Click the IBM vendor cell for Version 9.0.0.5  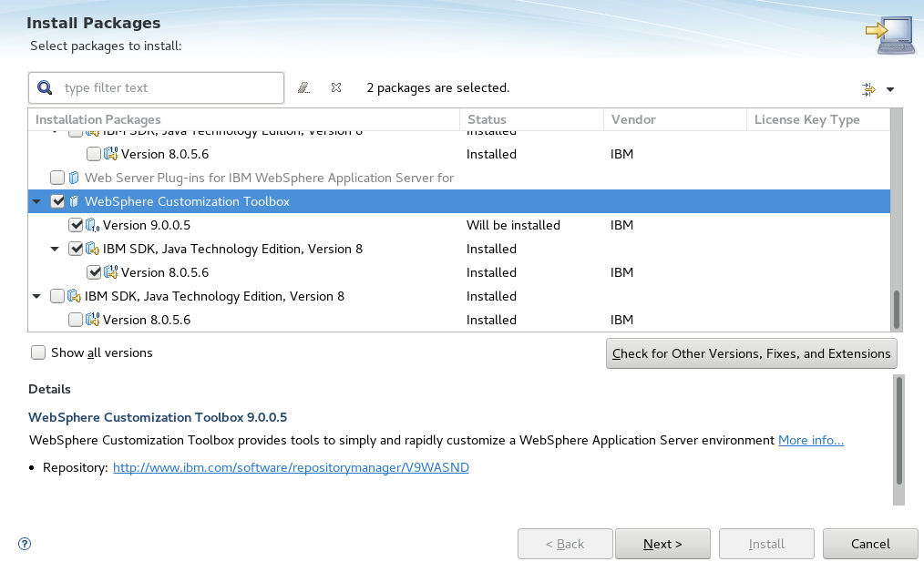point(621,225)
